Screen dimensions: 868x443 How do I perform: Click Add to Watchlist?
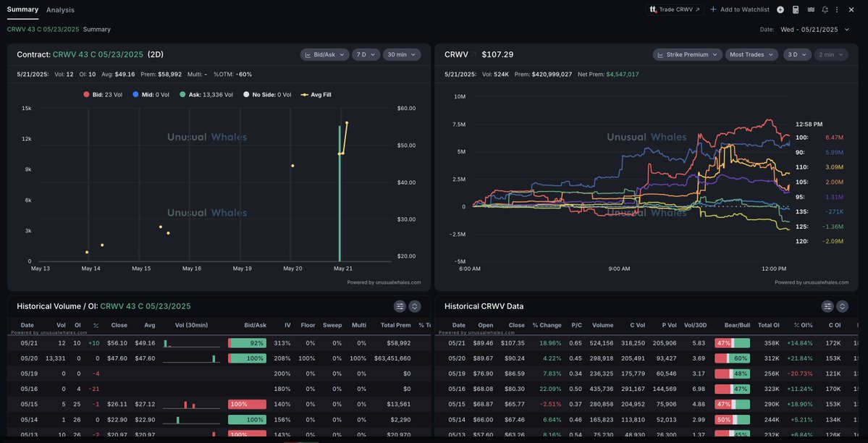(x=740, y=9)
